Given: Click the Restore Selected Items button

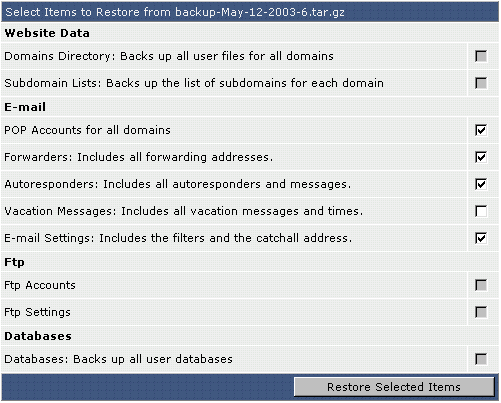Looking at the screenshot, I should pos(394,387).
